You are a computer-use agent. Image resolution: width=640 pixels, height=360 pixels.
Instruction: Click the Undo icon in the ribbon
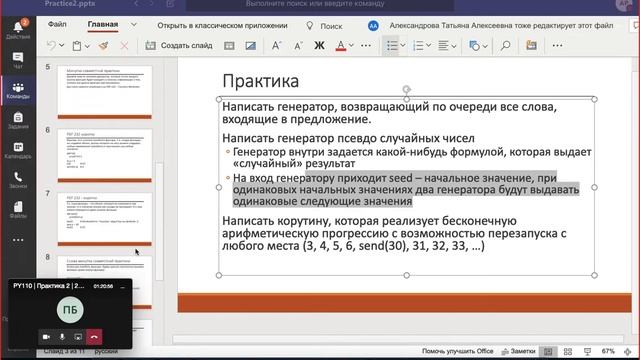51,45
